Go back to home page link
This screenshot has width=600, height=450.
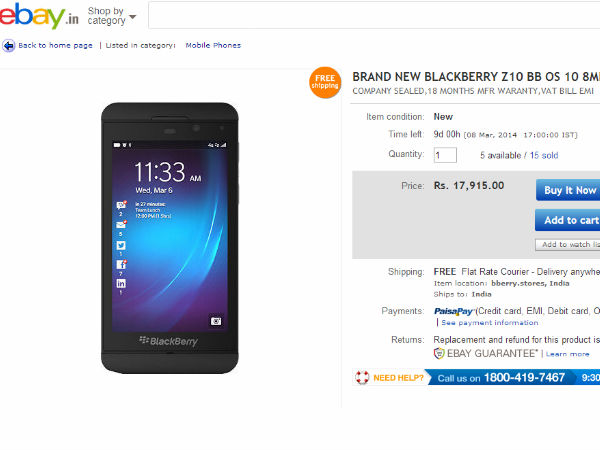(x=55, y=45)
